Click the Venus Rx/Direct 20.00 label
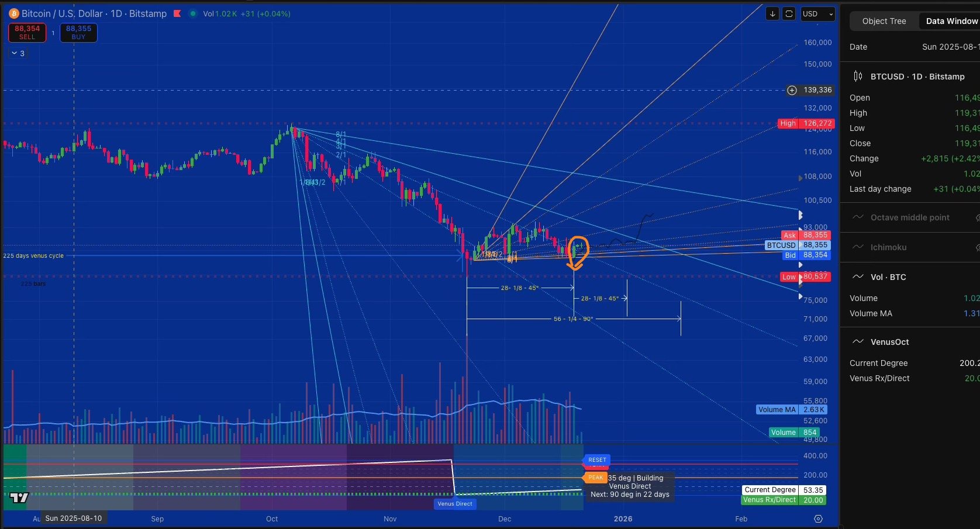 point(784,500)
